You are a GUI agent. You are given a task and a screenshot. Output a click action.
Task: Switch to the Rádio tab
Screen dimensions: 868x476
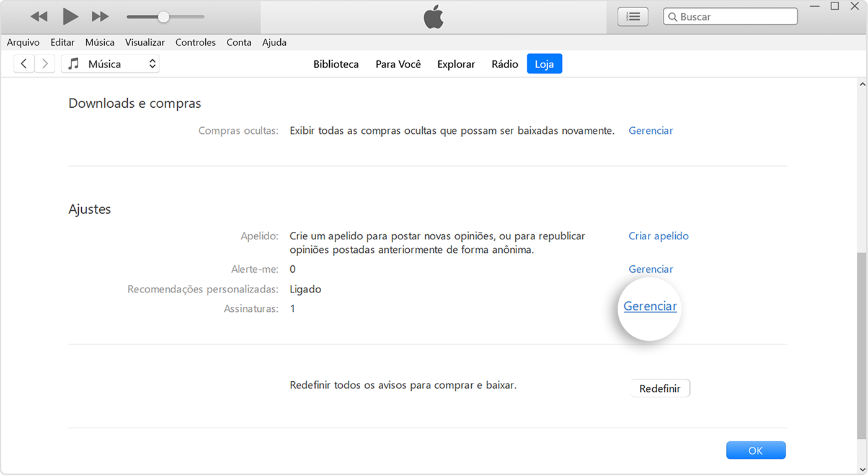[x=505, y=64]
